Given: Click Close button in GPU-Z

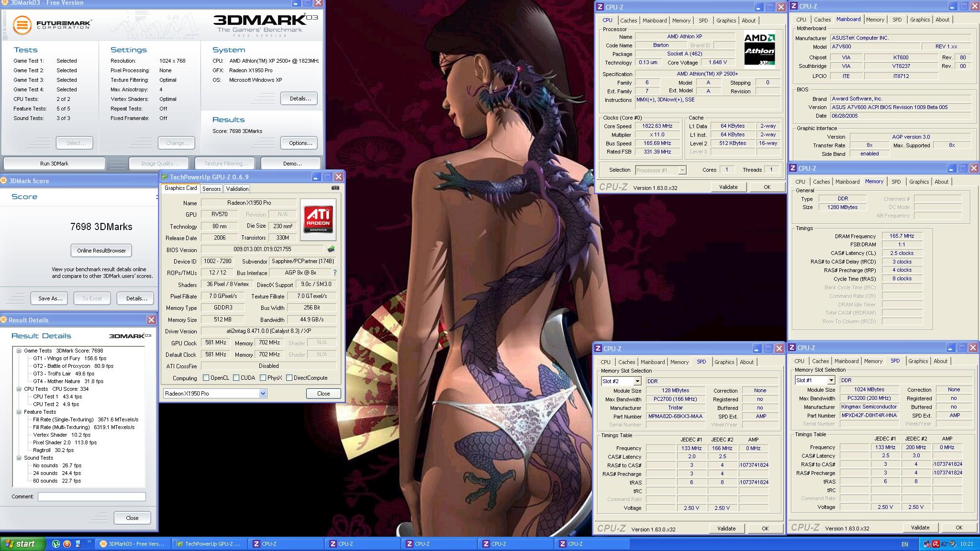Looking at the screenshot, I should (x=323, y=394).
